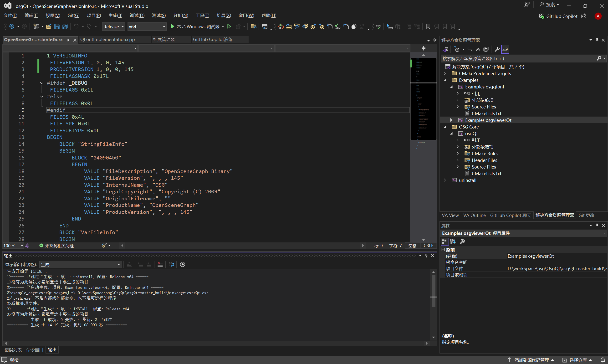
Task: Open Properties wrench icon in Solution Explorer
Action: pos(497,49)
